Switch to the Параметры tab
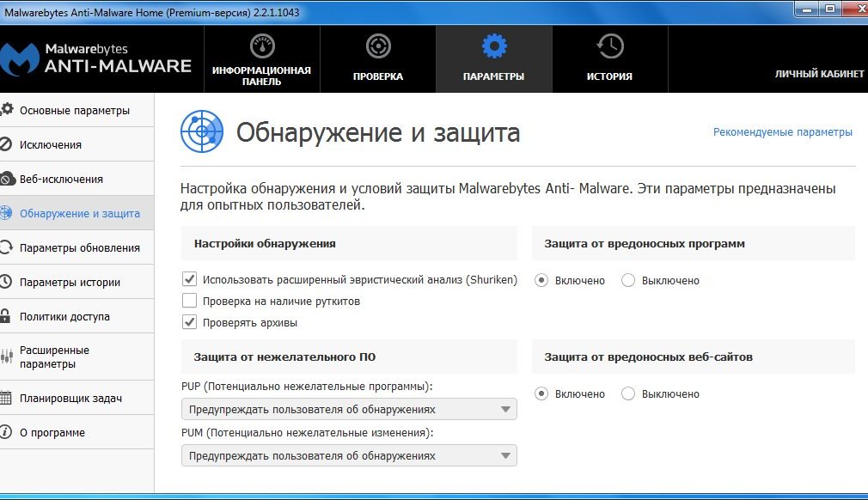 [494, 58]
